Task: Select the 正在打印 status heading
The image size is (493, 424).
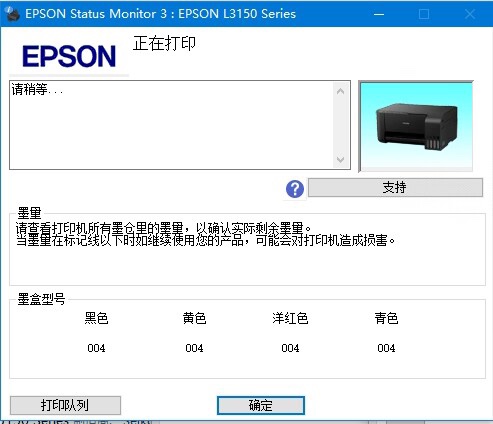Action: 164,44
